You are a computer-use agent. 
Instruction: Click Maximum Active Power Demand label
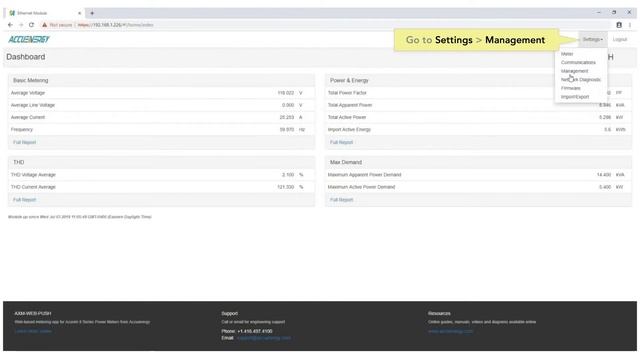coord(361,187)
